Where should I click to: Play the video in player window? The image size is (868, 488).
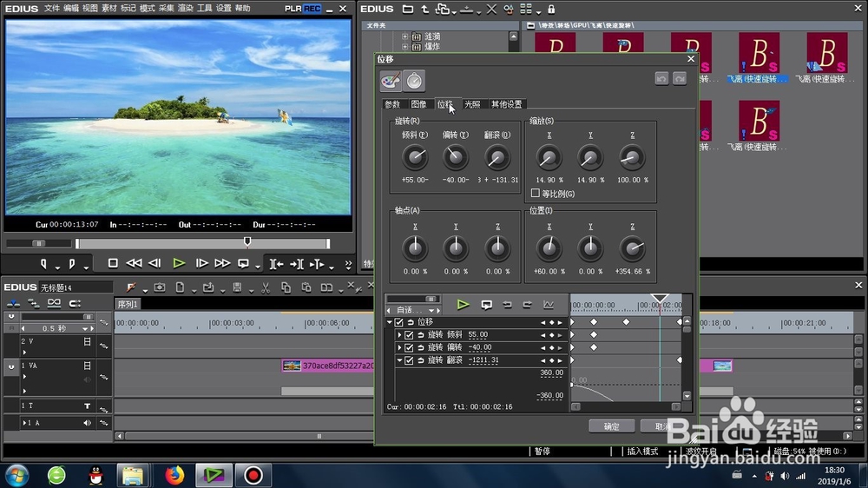click(178, 264)
